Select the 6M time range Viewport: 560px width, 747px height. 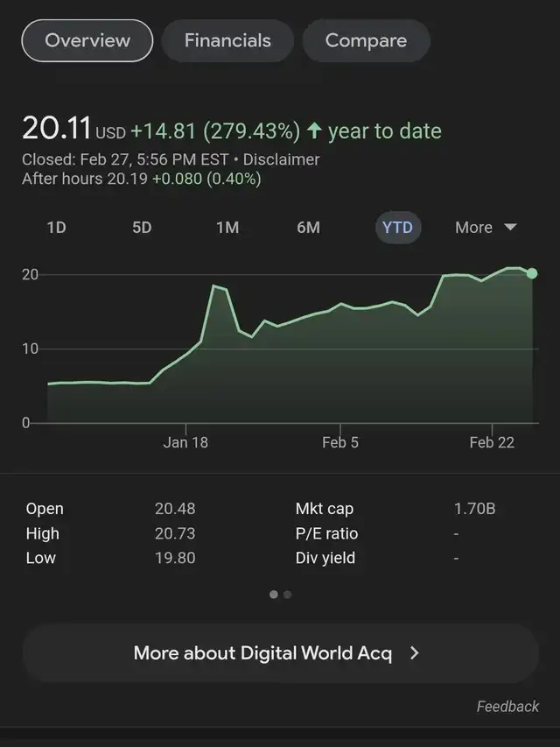click(x=308, y=228)
